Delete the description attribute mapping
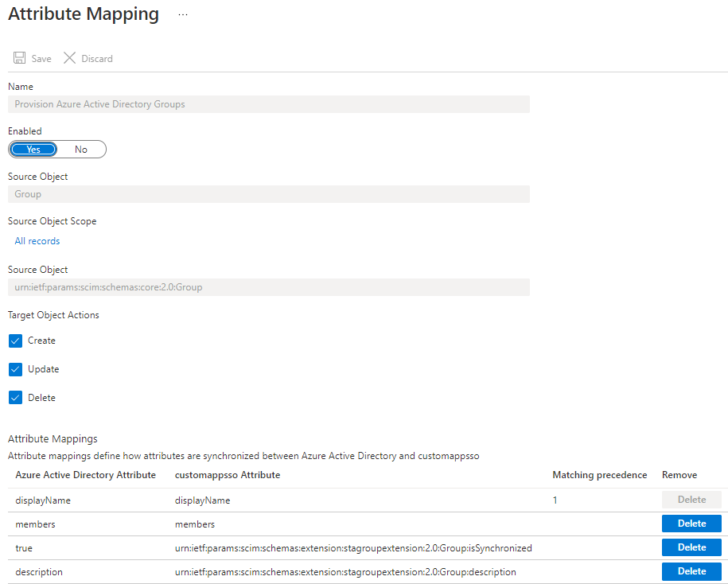728x584 pixels. 691,571
